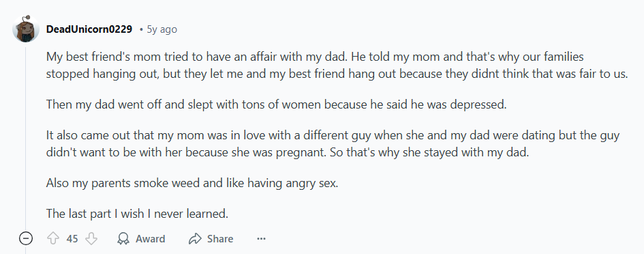Click the line beginning "didn't want to be"
Screen dimensions: 644x254
pyautogui.click(x=288, y=153)
